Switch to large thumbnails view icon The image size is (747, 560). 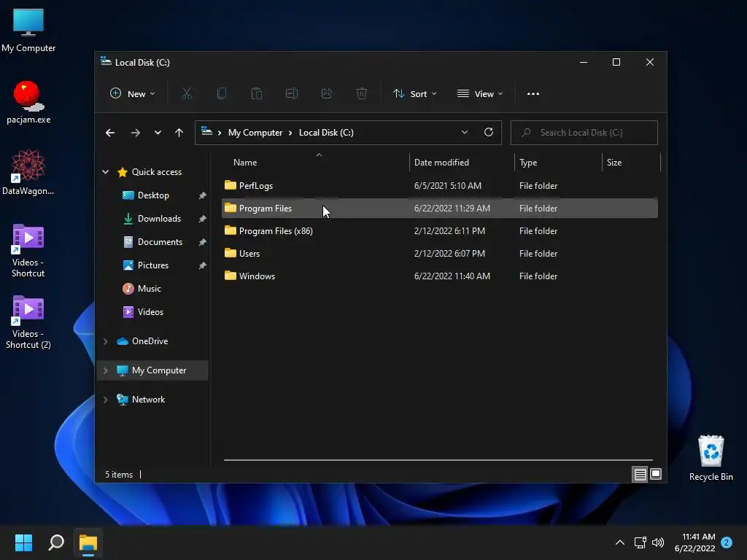[x=656, y=474]
